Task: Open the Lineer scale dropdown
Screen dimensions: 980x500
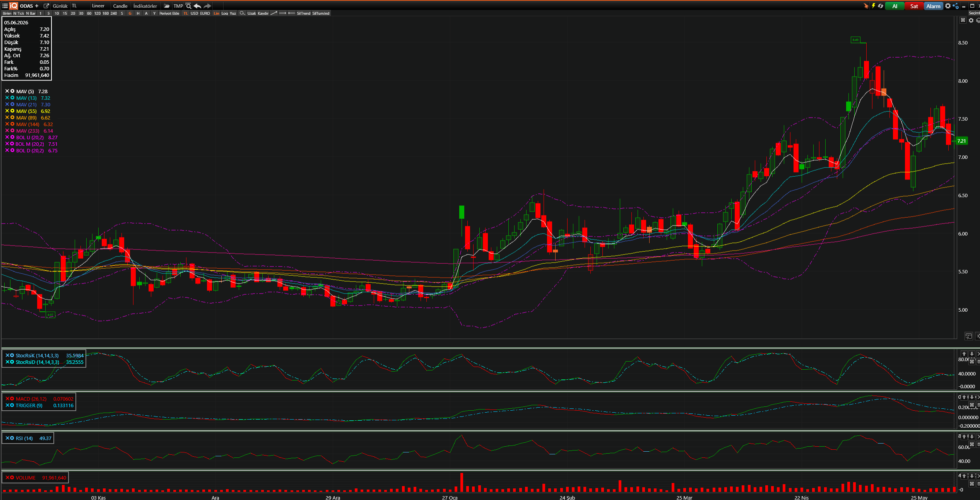Action: click(100, 6)
